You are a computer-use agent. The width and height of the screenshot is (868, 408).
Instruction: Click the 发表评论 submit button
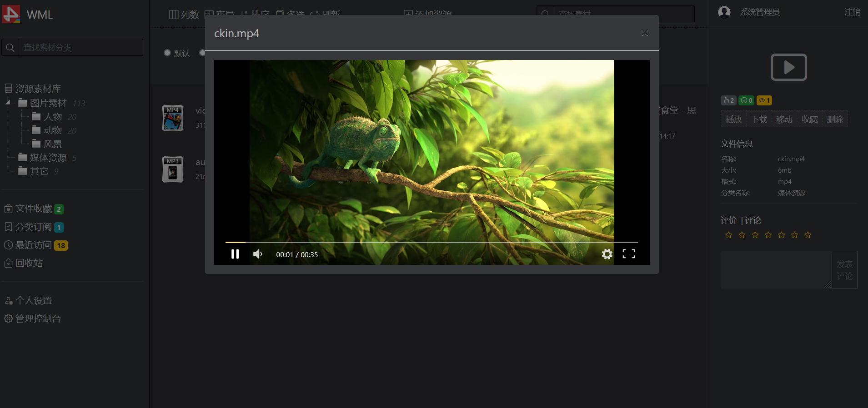pyautogui.click(x=845, y=270)
